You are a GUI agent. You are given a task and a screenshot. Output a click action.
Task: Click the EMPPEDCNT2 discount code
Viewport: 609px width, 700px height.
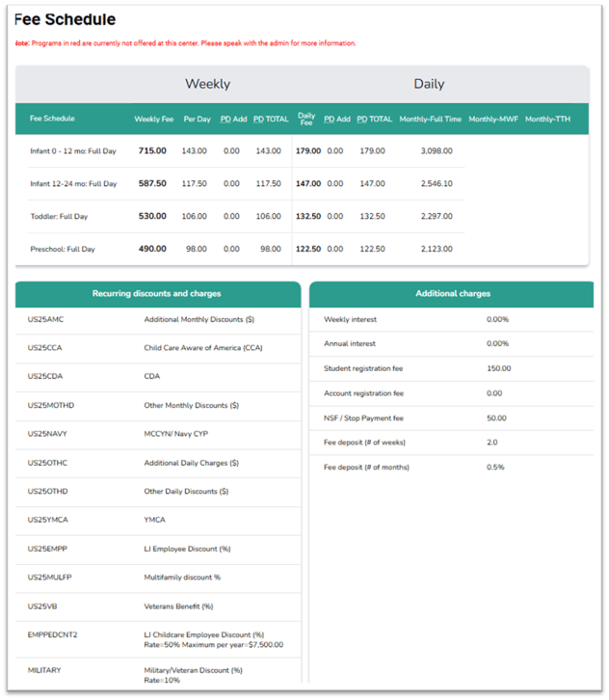point(55,633)
